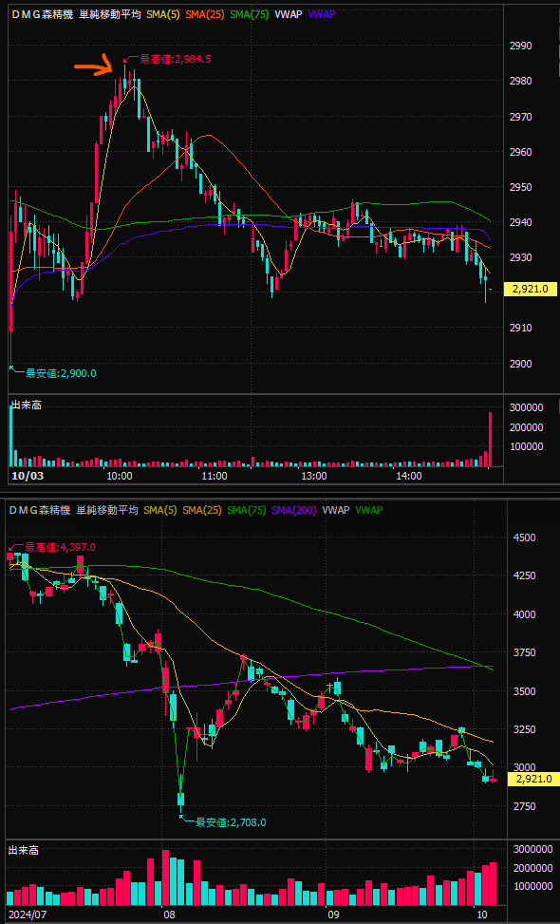The image size is (560, 924).
Task: Click 出来高 label in the intraday volume pane
Action: pos(27,406)
